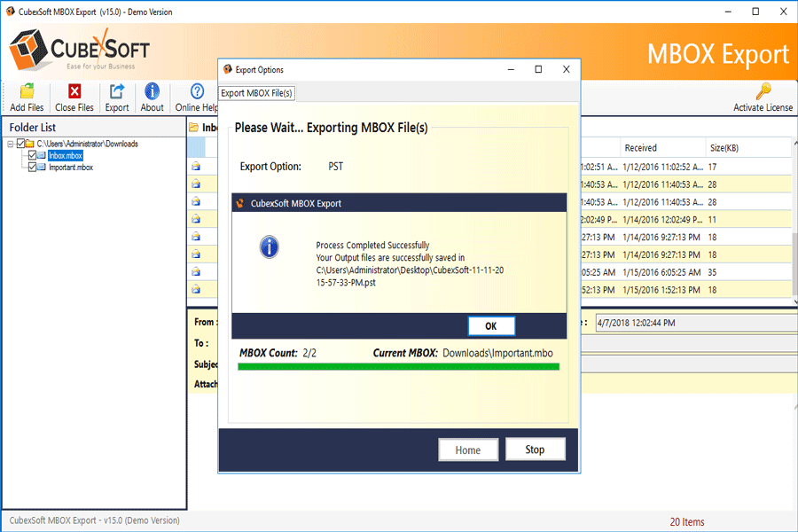Click the Home button
Screen dimensions: 798x532
click(467, 450)
